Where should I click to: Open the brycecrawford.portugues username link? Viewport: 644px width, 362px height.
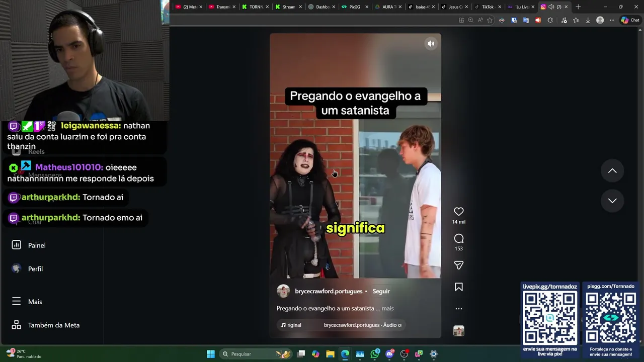329,291
